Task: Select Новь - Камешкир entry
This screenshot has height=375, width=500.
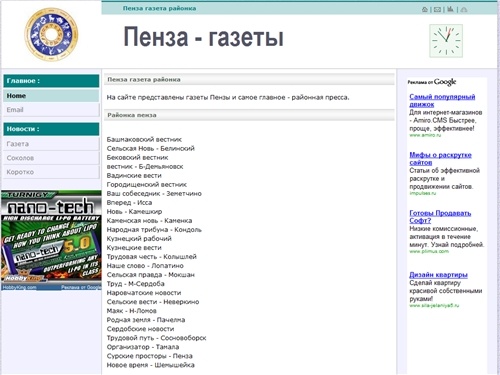Action: coord(134,211)
